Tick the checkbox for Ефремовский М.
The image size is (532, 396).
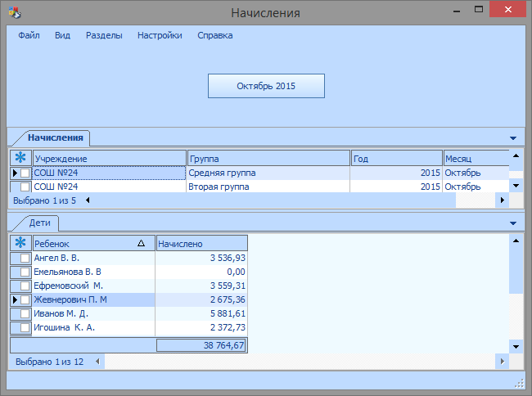point(25,286)
